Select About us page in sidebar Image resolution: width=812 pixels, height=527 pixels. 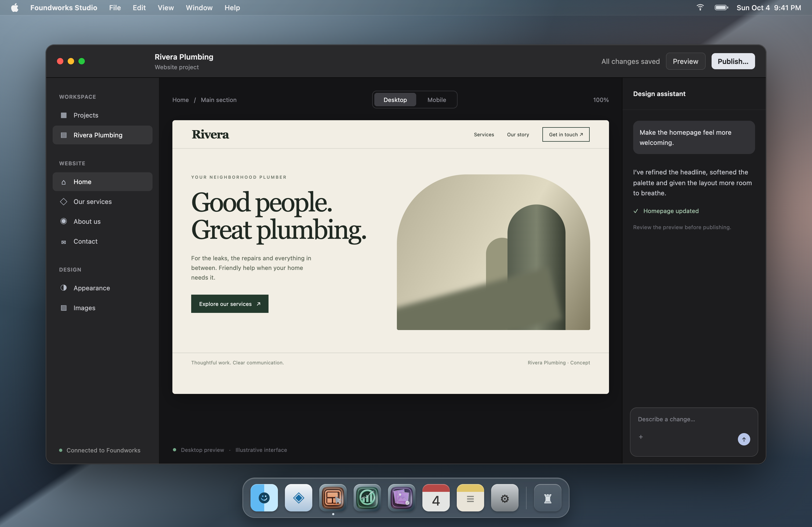coord(102,221)
